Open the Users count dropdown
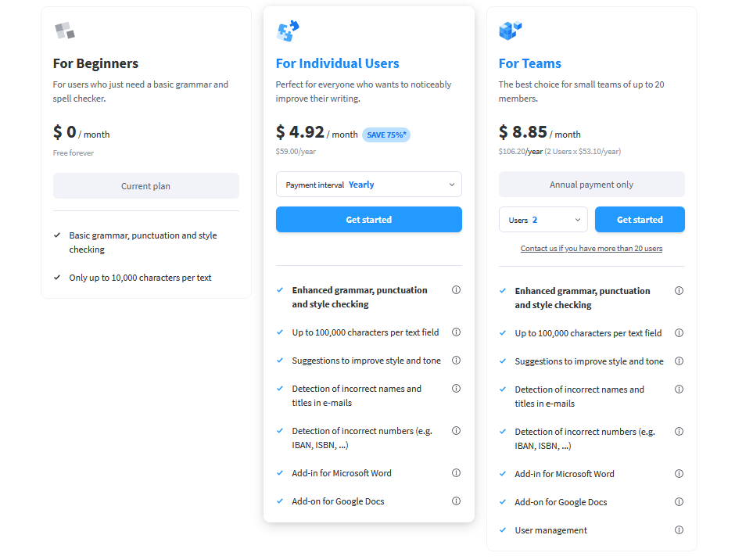Screen dimensions: 753x560 tap(543, 220)
